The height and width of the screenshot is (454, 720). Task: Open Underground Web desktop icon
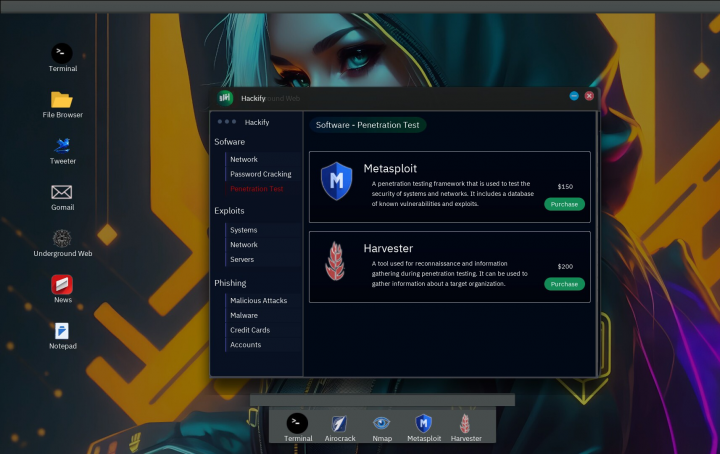pos(62,238)
